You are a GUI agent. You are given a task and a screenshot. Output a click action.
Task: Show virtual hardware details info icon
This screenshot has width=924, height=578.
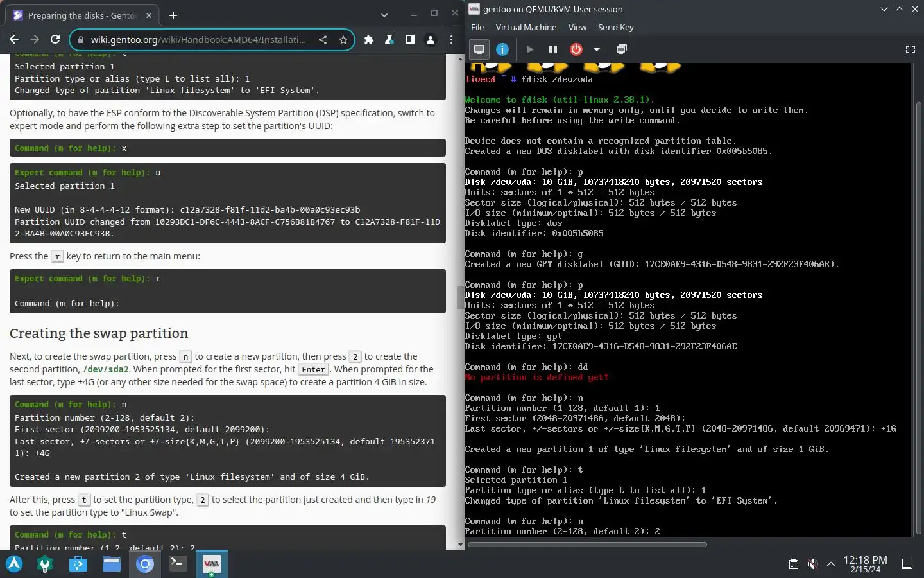click(502, 49)
